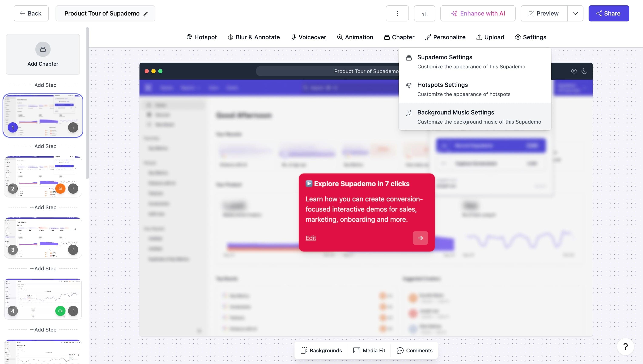Toggle dark mode moon icon in demo frame
This screenshot has height=364, width=643.
click(585, 71)
